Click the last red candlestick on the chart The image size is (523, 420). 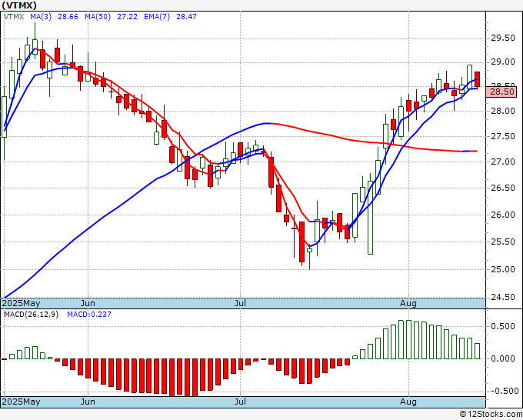click(x=478, y=80)
